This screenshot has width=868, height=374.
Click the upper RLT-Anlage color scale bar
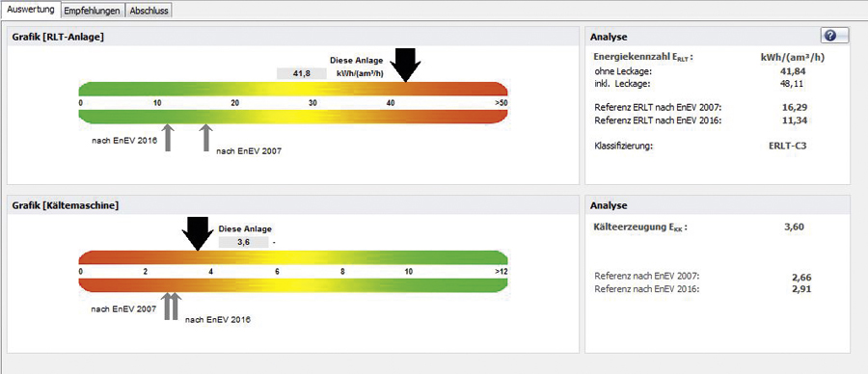pyautogui.click(x=293, y=89)
